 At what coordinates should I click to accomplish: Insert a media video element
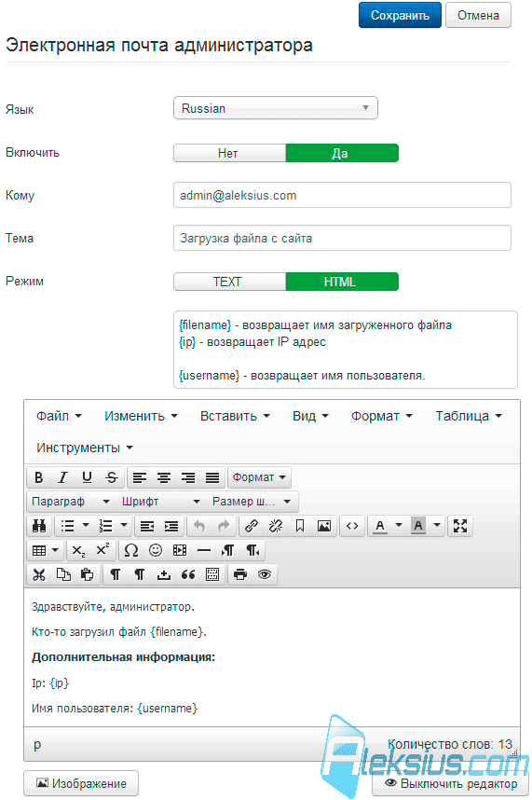coord(180,550)
